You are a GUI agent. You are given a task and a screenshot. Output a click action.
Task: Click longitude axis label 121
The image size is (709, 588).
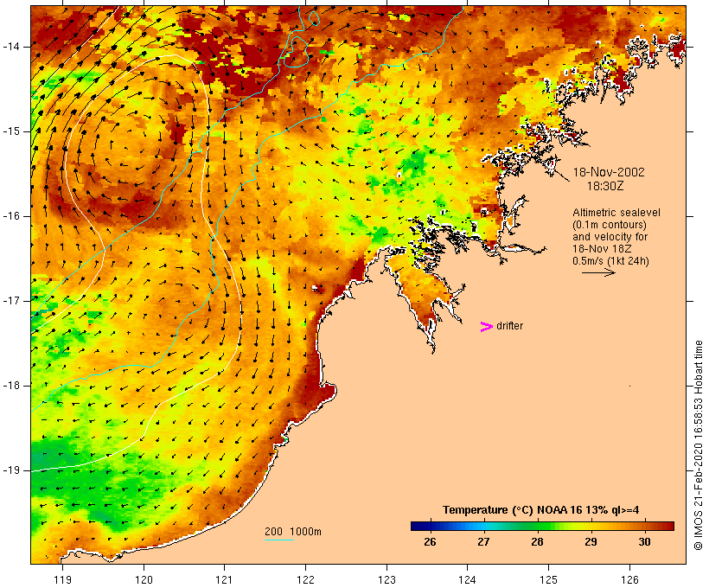(224, 579)
